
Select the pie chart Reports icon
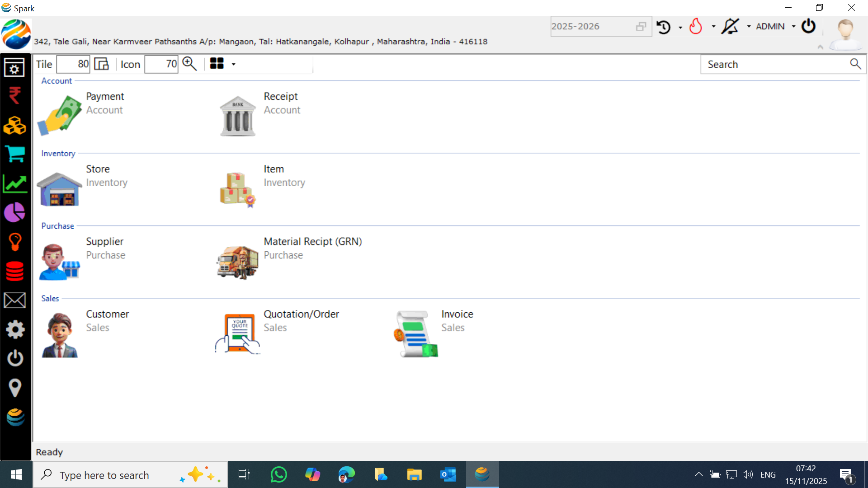pyautogui.click(x=15, y=212)
